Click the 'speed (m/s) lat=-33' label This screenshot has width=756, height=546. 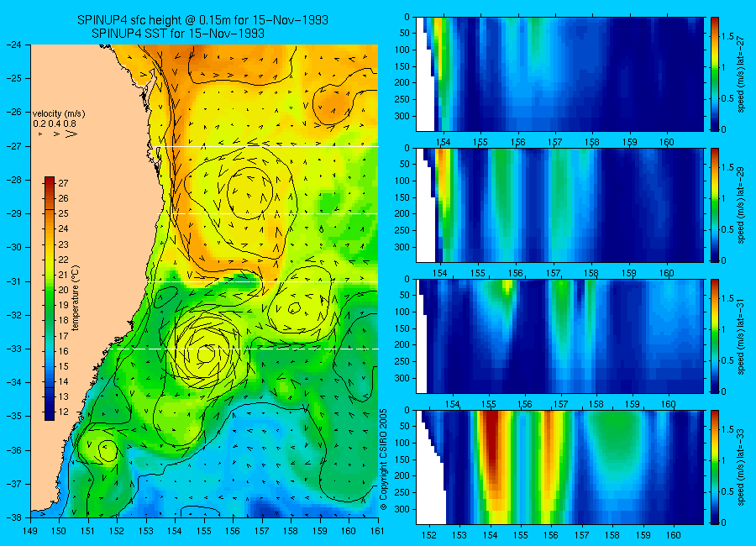coord(742,467)
